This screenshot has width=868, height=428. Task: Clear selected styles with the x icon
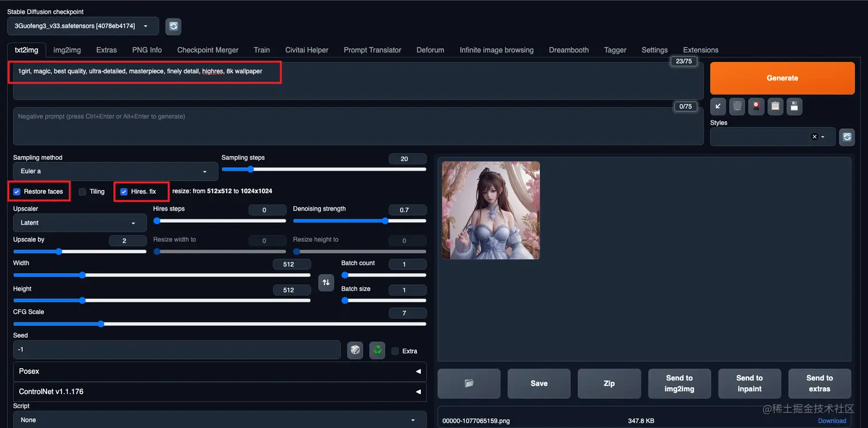tap(814, 137)
